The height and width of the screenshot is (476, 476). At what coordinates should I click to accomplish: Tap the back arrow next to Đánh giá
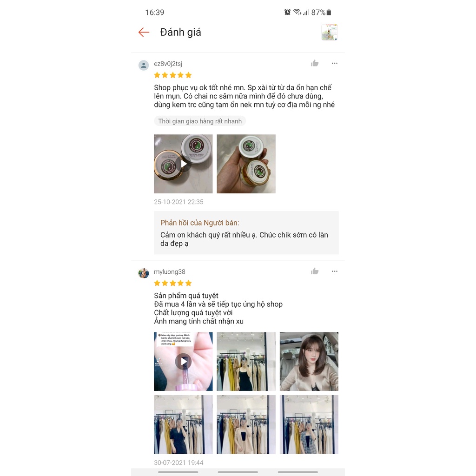[x=144, y=32]
